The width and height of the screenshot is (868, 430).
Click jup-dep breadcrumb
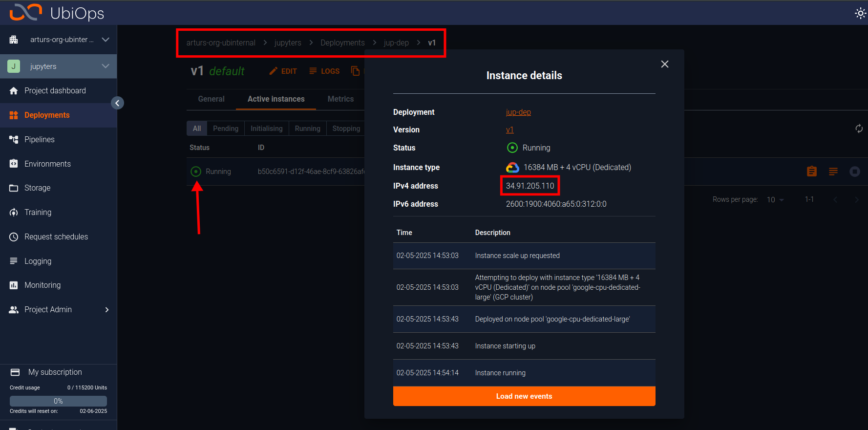click(x=396, y=43)
